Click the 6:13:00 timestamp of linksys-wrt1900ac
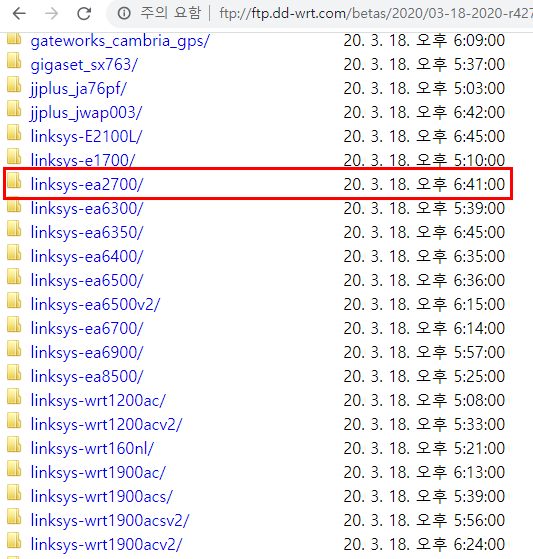Viewport: 533px width, 559px height. click(x=479, y=472)
